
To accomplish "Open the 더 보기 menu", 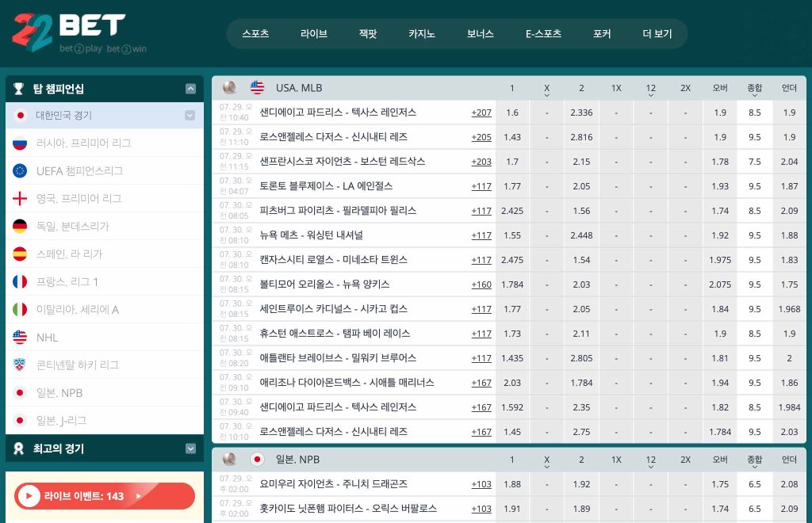I will (657, 33).
